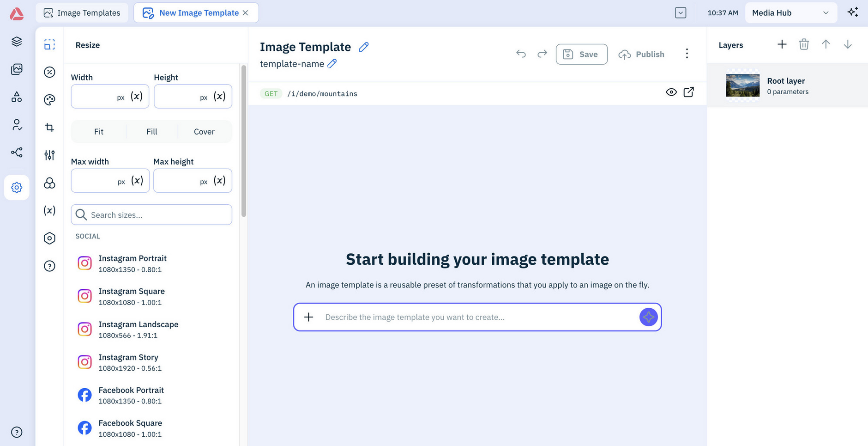This screenshot has height=446, width=868.
Task: Open help at sidebar bottom
Action: tap(17, 432)
